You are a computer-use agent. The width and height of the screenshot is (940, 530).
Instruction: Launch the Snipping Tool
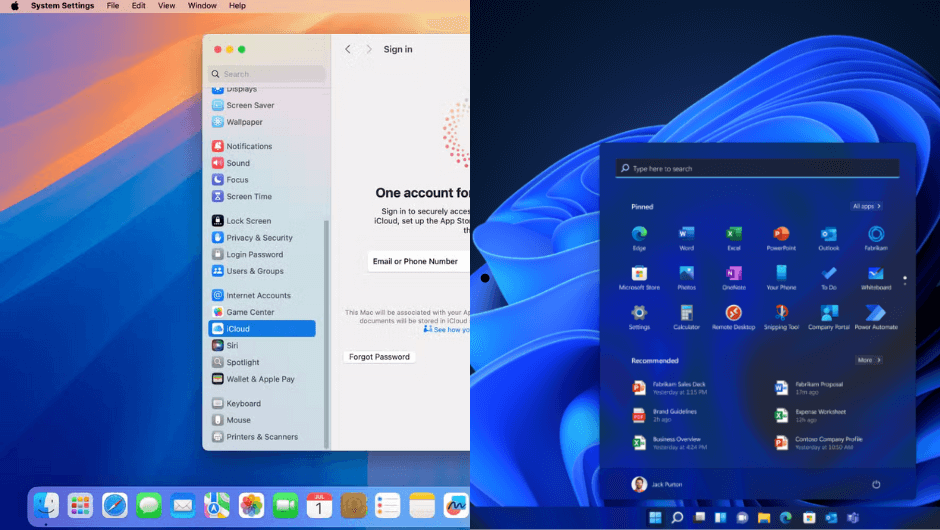tap(781, 318)
